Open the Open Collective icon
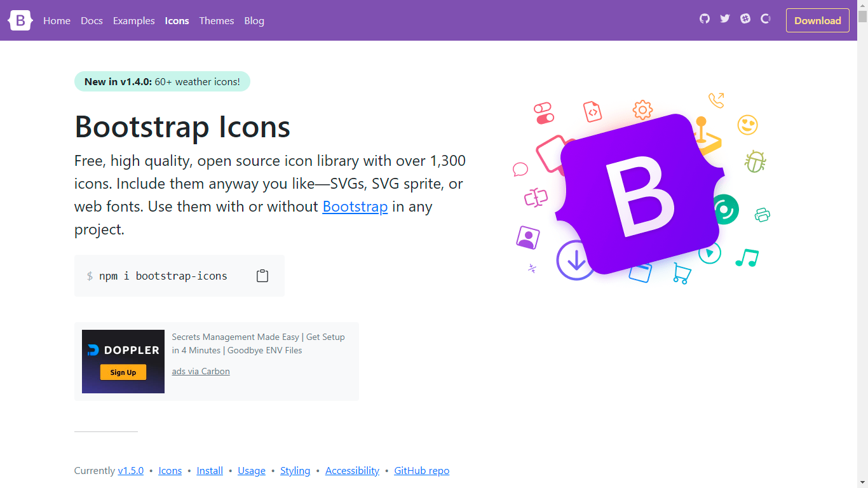The height and width of the screenshot is (488, 868). click(766, 19)
